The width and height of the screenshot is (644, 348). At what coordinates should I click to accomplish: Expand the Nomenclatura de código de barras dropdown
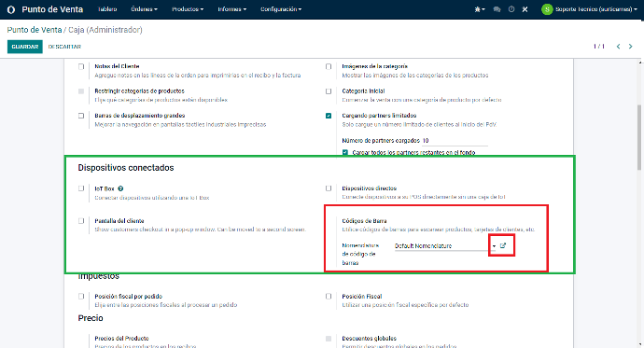494,246
